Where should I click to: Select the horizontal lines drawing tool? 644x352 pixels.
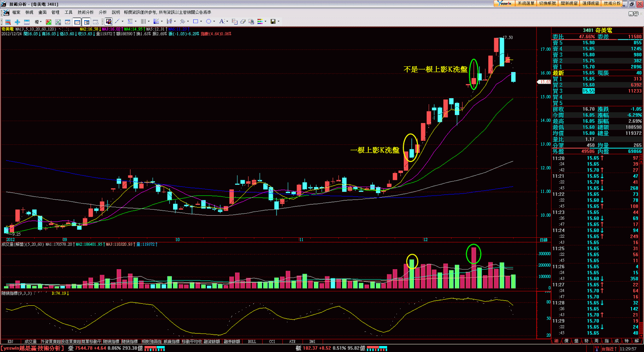coord(130,22)
